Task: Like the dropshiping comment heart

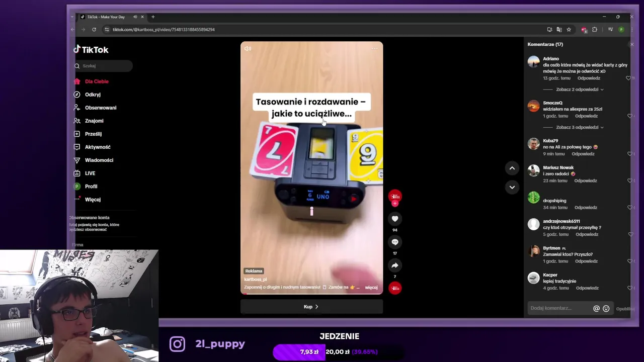Action: (x=630, y=208)
